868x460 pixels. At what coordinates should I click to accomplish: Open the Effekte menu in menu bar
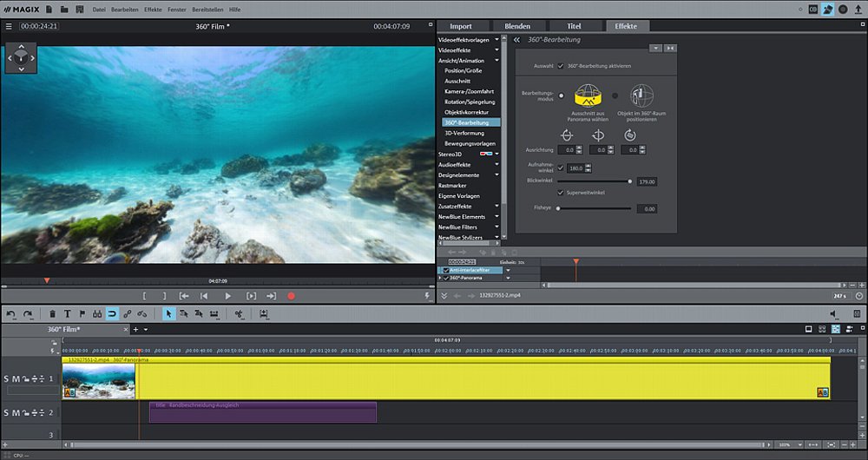(x=153, y=9)
